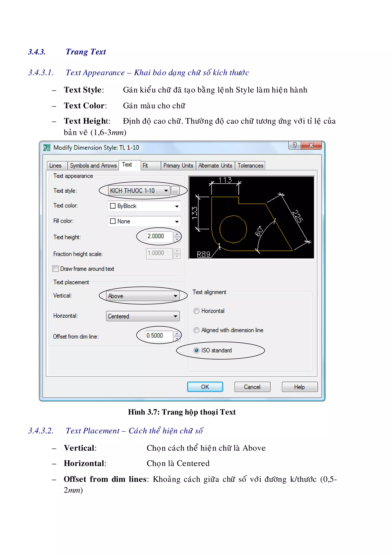The width and height of the screenshot is (392, 555).
Task: Decrease Offset from dim line value
Action: click(177, 339)
